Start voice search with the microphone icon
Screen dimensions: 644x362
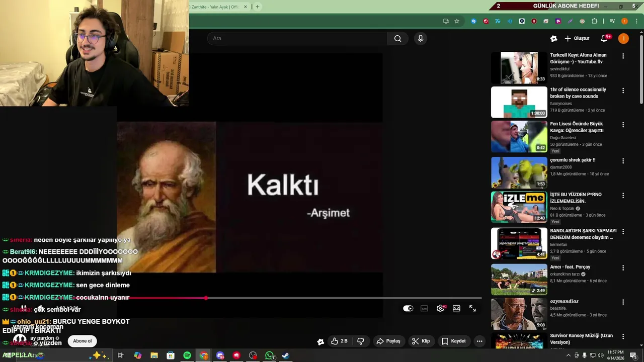421,39
